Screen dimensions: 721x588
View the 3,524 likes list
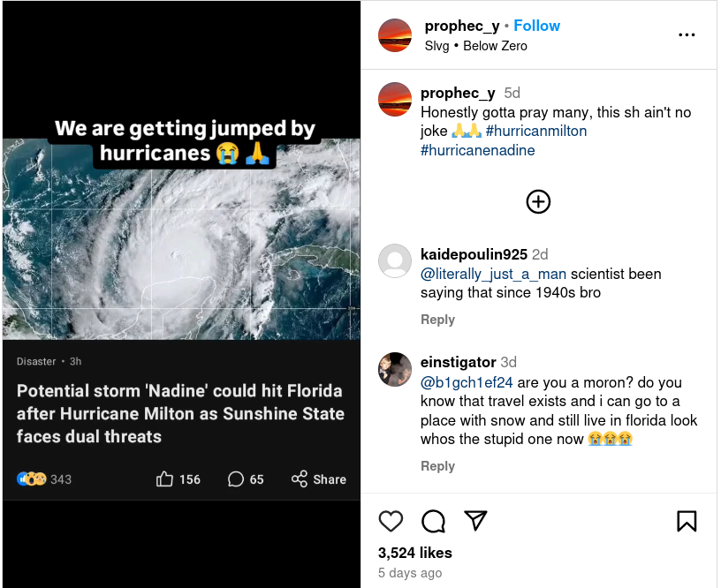pos(414,553)
